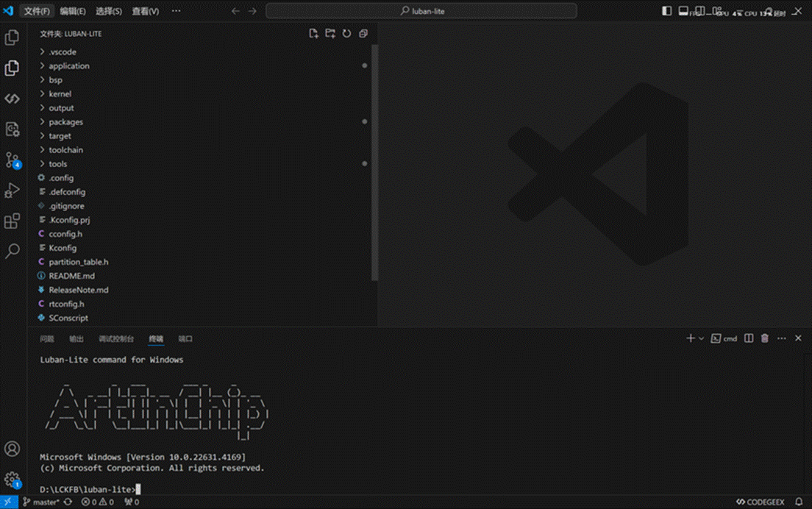Viewport: 812px width, 509px height.
Task: Go forward with the right arrow
Action: point(252,11)
